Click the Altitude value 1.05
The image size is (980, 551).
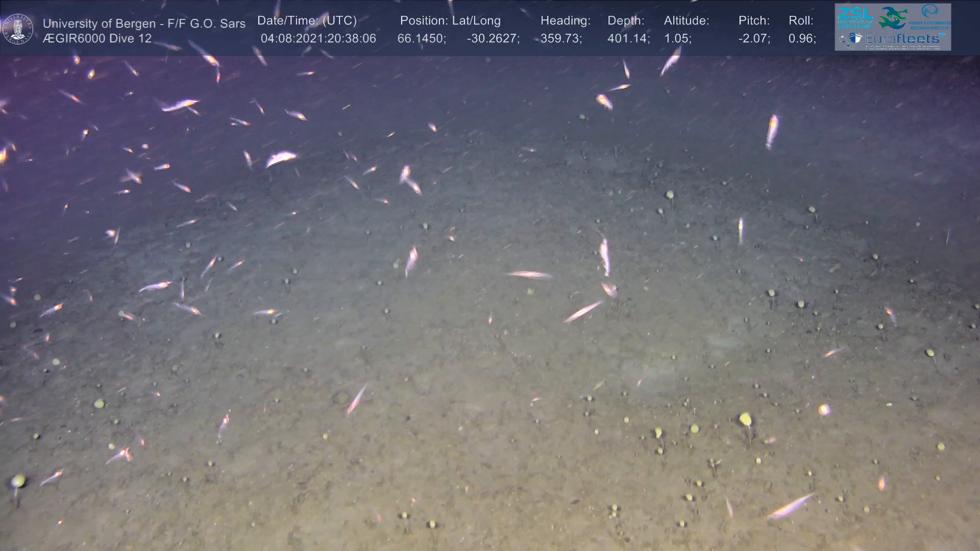[x=677, y=39]
